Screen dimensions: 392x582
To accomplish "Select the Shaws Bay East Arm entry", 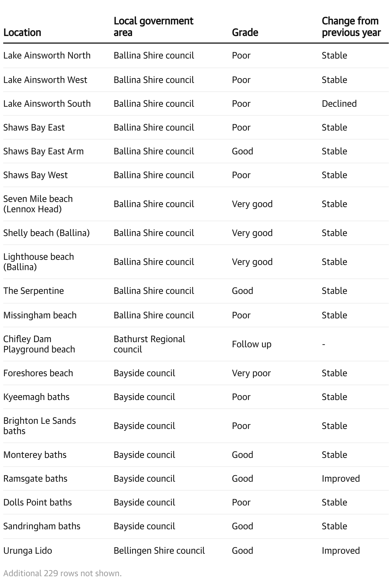I will click(x=43, y=151).
